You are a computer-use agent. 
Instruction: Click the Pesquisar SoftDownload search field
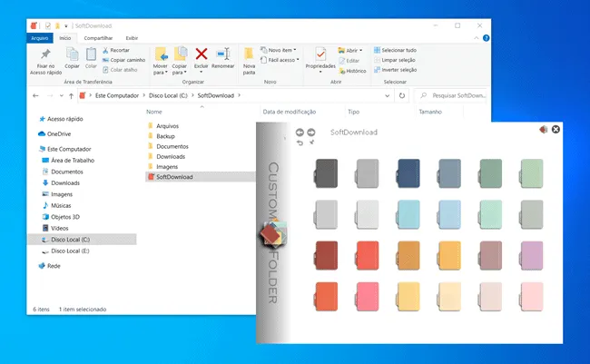(x=451, y=95)
